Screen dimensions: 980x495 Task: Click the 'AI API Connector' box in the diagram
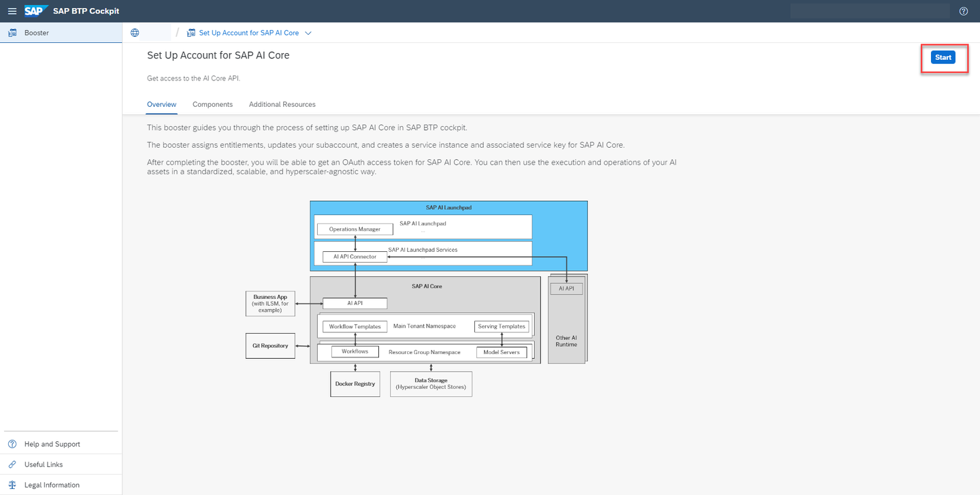(355, 257)
